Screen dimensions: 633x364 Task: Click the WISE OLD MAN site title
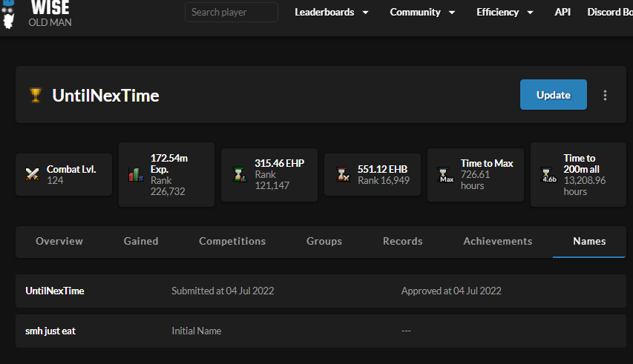click(x=50, y=13)
